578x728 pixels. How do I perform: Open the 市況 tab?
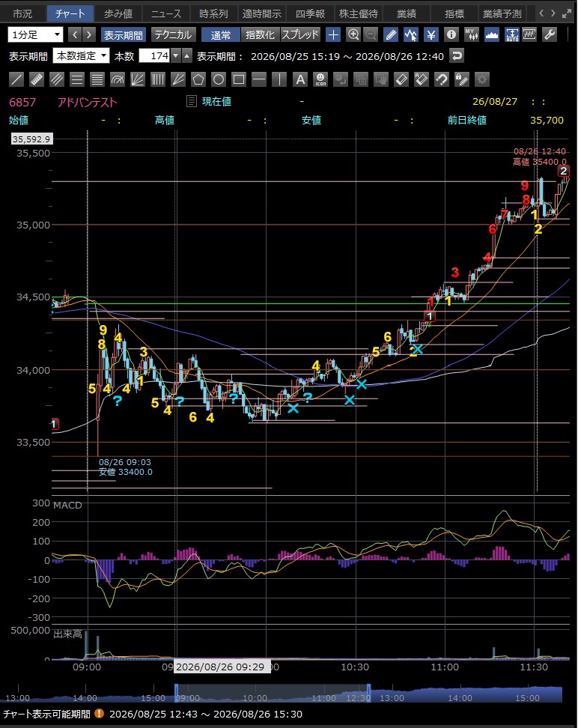(22, 13)
